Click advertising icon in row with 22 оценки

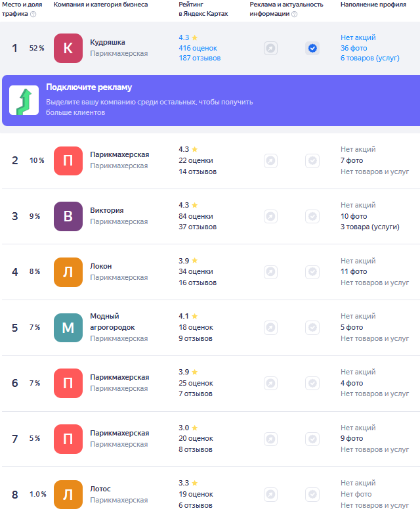270,161
